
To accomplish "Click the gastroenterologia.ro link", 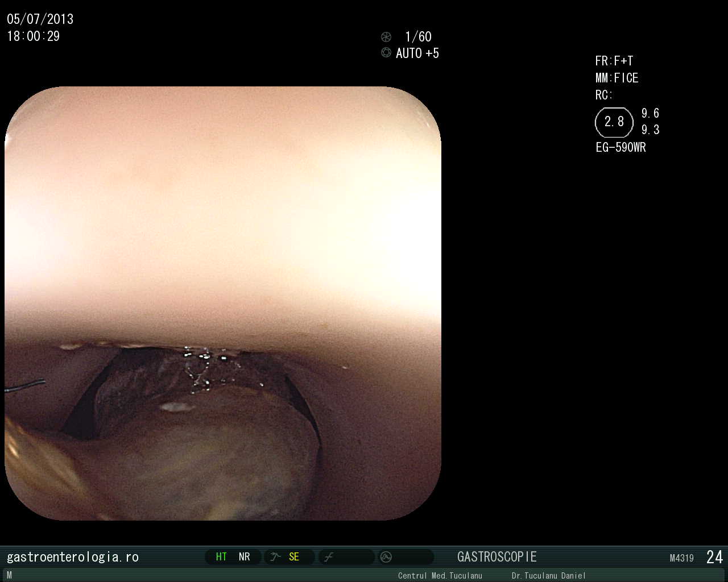I will point(73,557).
